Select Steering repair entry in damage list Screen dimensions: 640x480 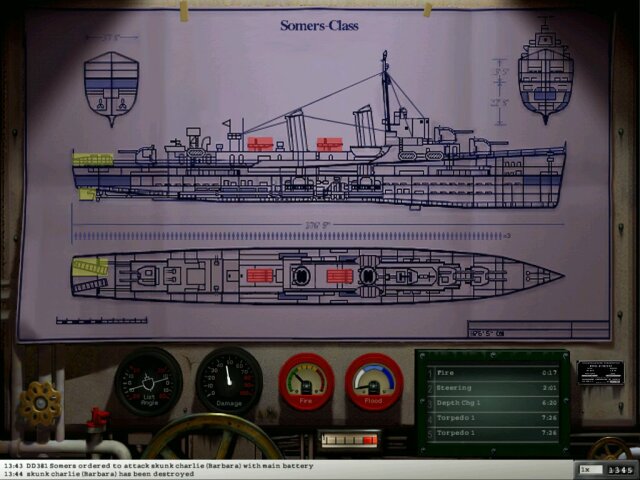[x=493, y=388]
